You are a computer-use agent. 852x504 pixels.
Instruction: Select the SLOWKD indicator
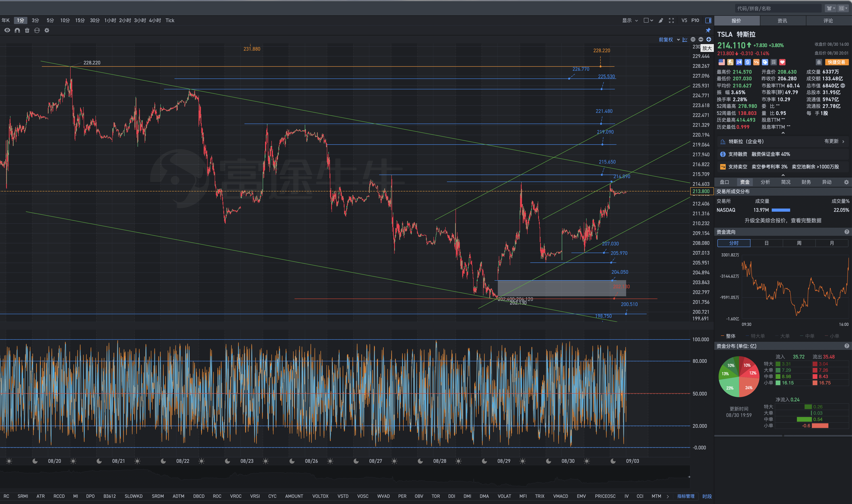134,496
